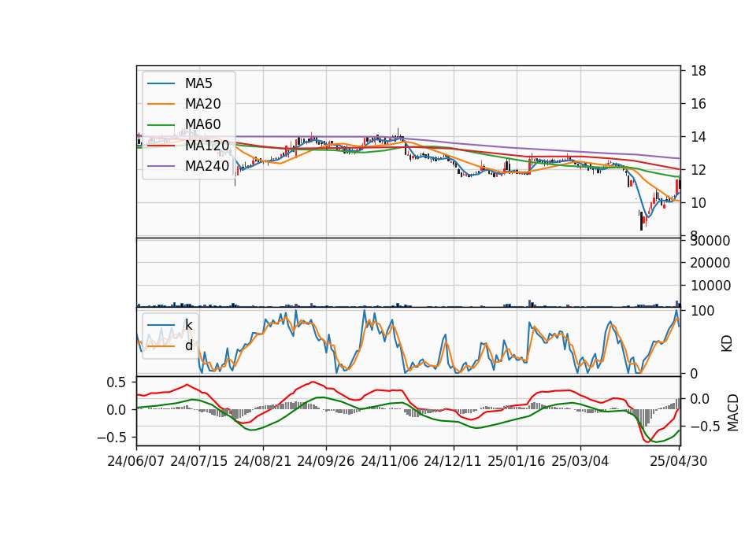The width and height of the screenshot is (756, 543).
Task: Click the MA60 legend label
Action: (202, 124)
